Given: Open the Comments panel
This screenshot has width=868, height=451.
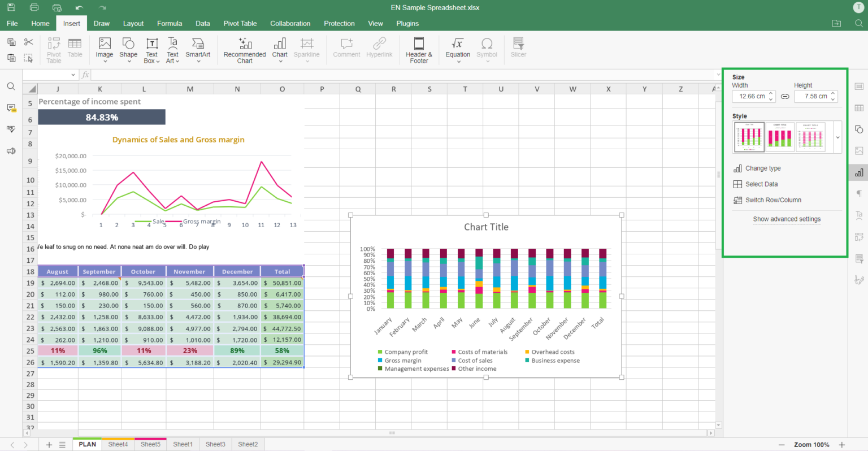Looking at the screenshot, I should click(10, 108).
